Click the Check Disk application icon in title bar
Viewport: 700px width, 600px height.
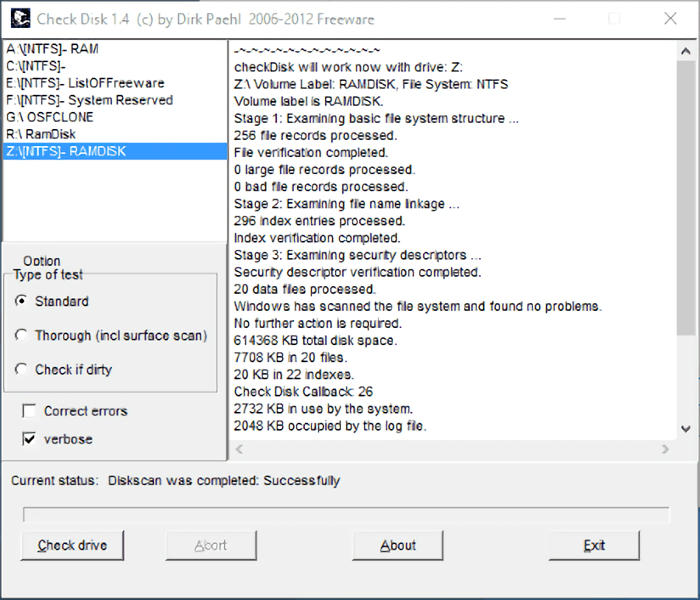(21, 19)
